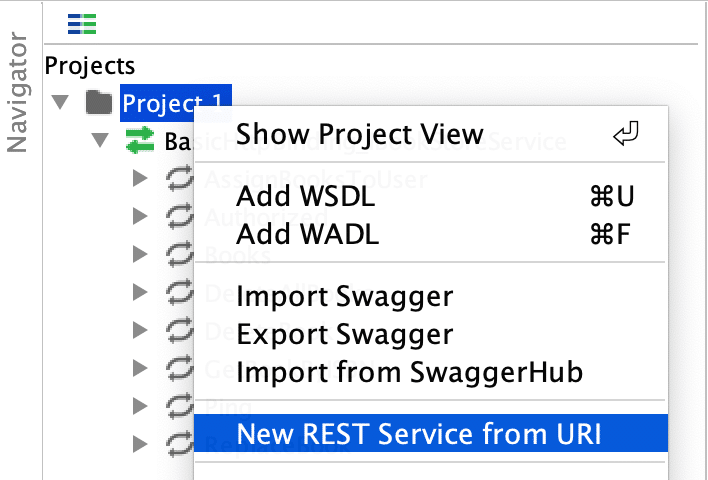Collapse the REST service node arrow

99,141
